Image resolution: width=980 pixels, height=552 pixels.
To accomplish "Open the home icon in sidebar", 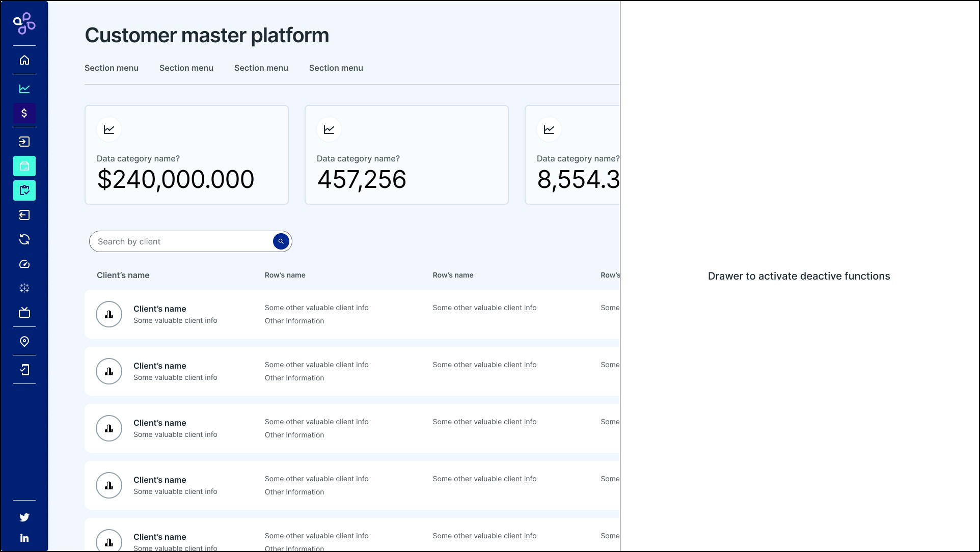I will pyautogui.click(x=24, y=60).
